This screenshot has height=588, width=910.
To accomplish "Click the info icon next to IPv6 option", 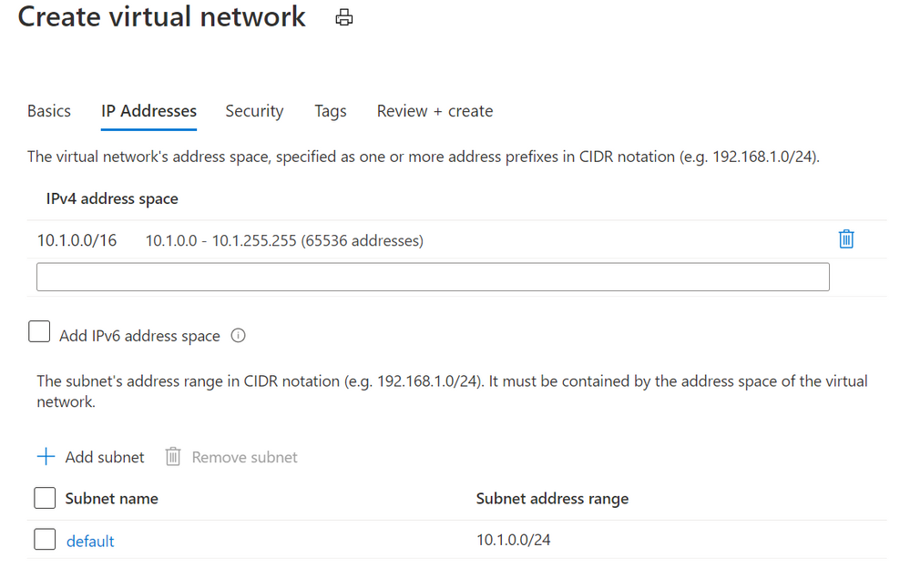I will (x=238, y=335).
